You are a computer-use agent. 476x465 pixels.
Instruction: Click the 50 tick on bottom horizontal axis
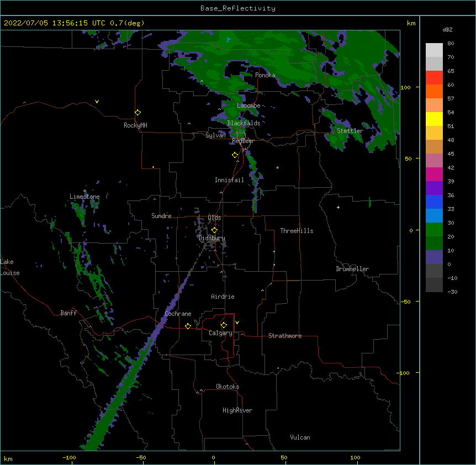[284, 457]
